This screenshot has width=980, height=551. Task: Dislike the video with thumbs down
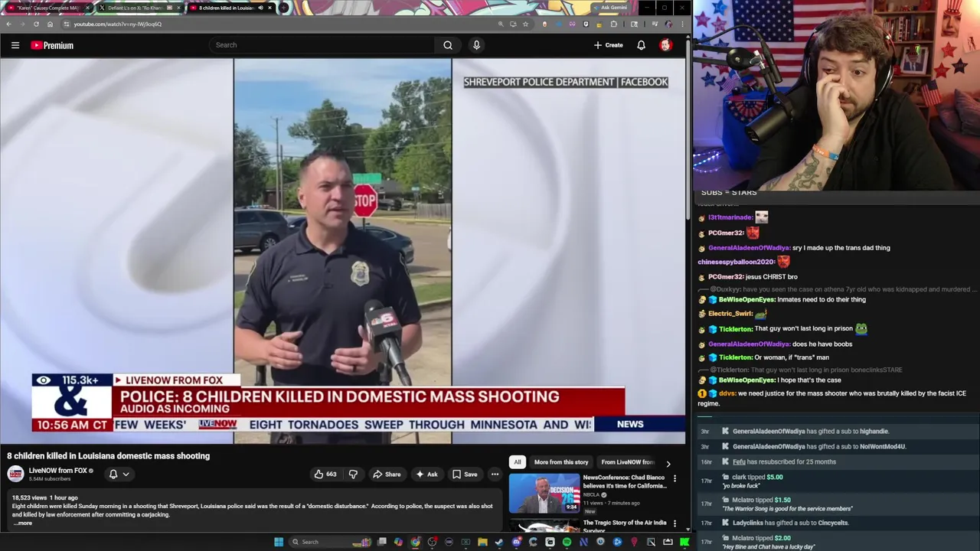[x=353, y=474]
